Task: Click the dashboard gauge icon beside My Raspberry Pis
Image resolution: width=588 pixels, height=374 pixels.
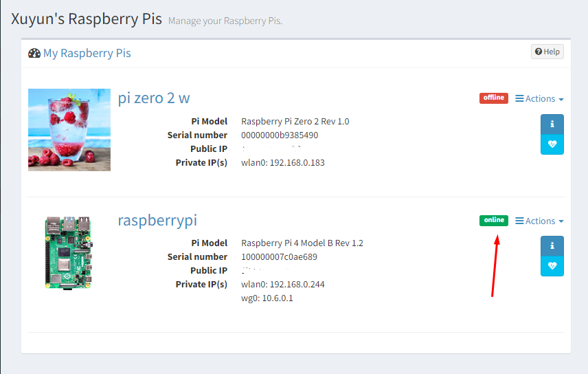Action: 34,54
